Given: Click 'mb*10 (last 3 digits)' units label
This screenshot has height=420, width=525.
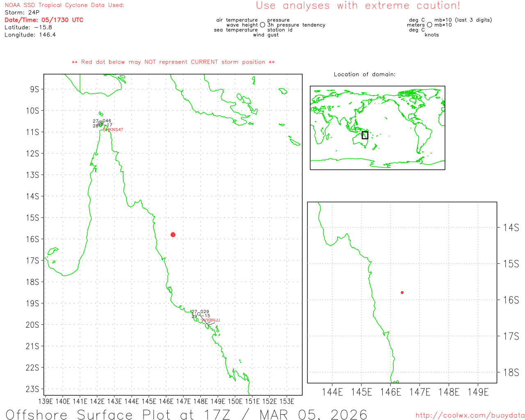Looking at the screenshot, I should pos(463,20).
